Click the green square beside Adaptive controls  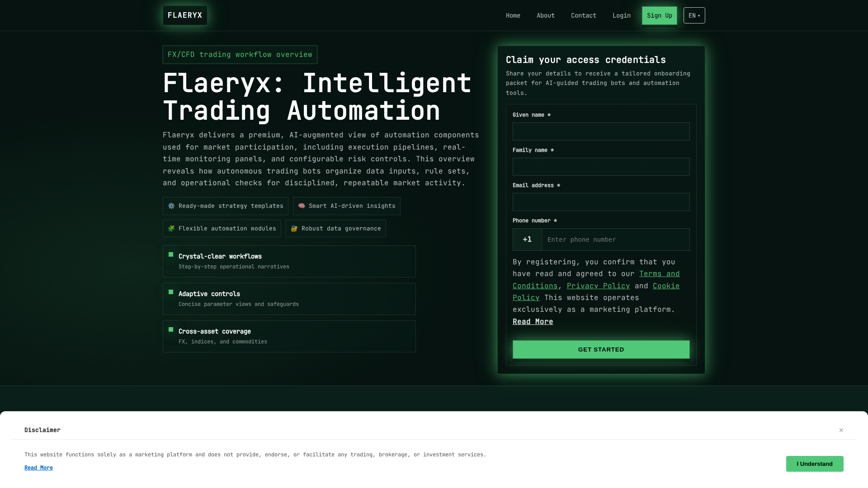(171, 292)
